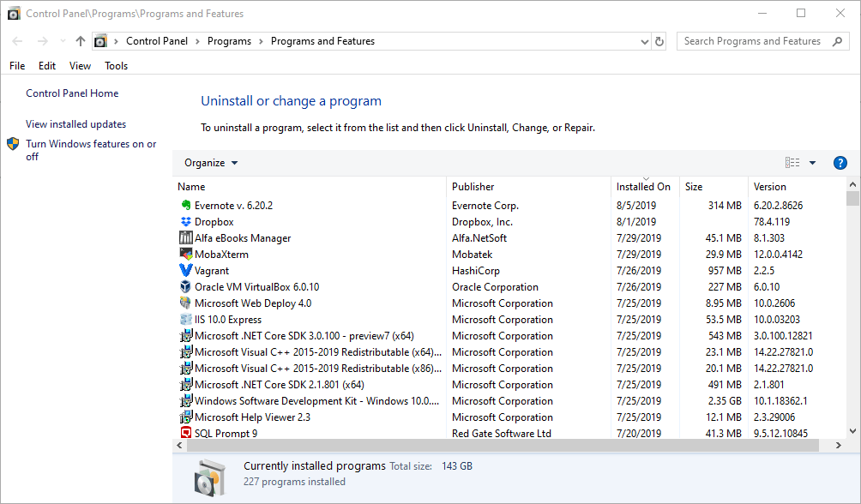Sort by the Publisher column header
The height and width of the screenshot is (504, 861).
529,187
